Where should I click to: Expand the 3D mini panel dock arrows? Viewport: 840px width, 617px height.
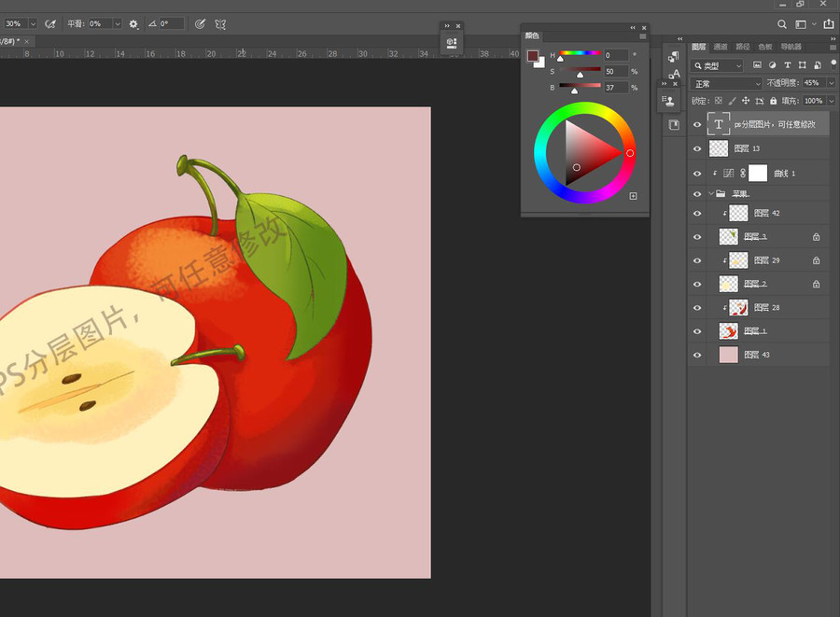[447, 26]
